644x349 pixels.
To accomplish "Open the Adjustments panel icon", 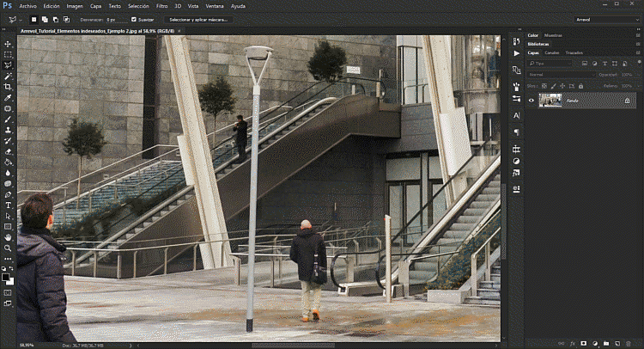I will pyautogui.click(x=516, y=161).
